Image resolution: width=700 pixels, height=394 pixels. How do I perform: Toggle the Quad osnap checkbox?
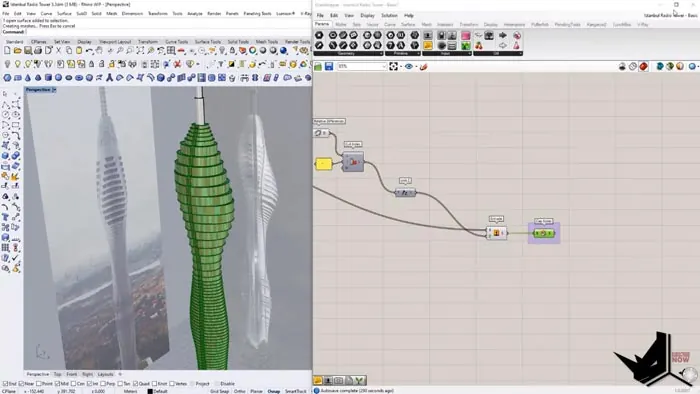[135, 383]
